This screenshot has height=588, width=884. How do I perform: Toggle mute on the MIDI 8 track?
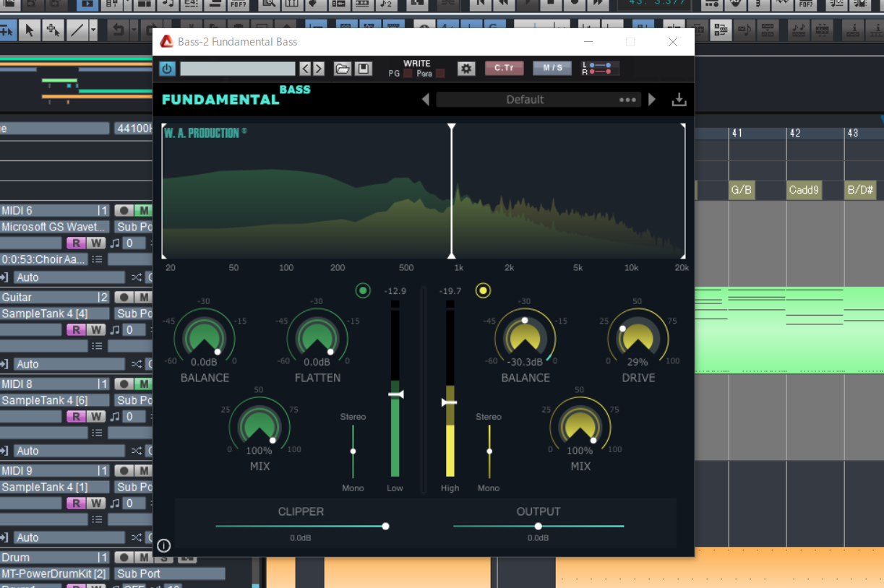point(143,384)
